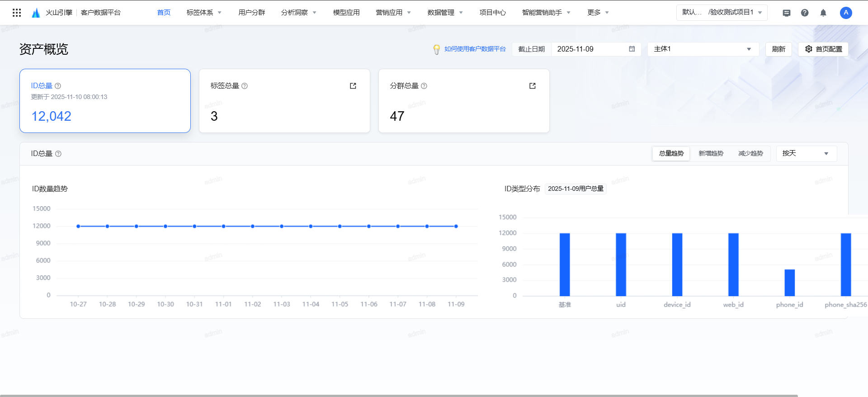Click the 刷新 button
Screen dimensions: 868x397
(x=778, y=49)
